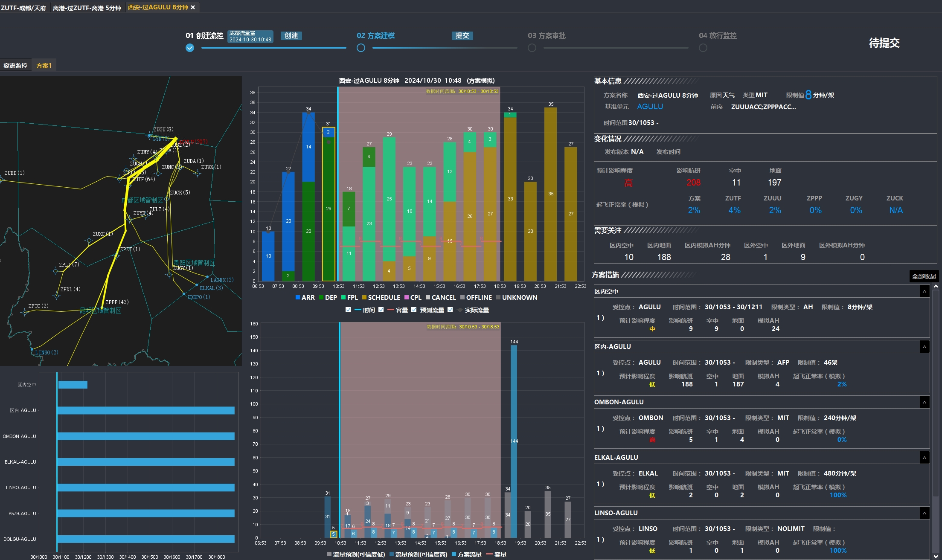Collapse the OMBON-AGULU measure section
This screenshot has width=942, height=560.
pyautogui.click(x=925, y=402)
